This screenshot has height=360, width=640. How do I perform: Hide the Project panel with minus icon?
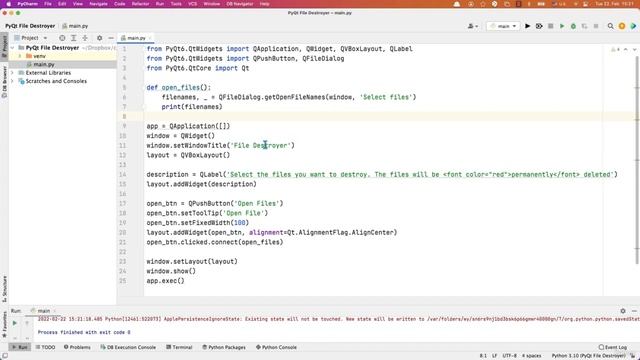pyautogui.click(x=111, y=38)
